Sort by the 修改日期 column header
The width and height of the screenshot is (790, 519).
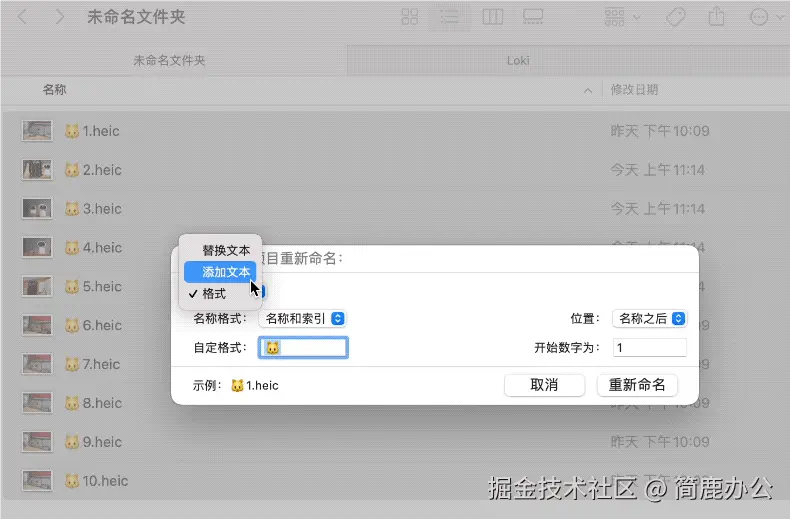(x=634, y=90)
